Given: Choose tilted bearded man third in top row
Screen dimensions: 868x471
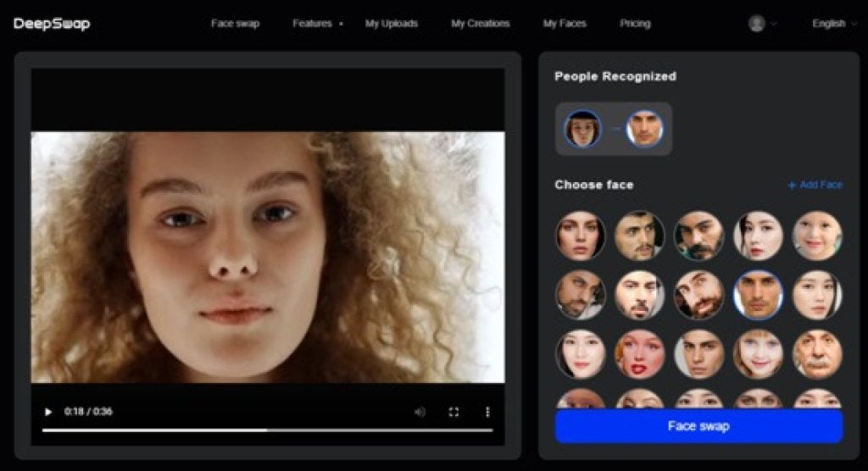Looking at the screenshot, I should pyautogui.click(x=698, y=235).
